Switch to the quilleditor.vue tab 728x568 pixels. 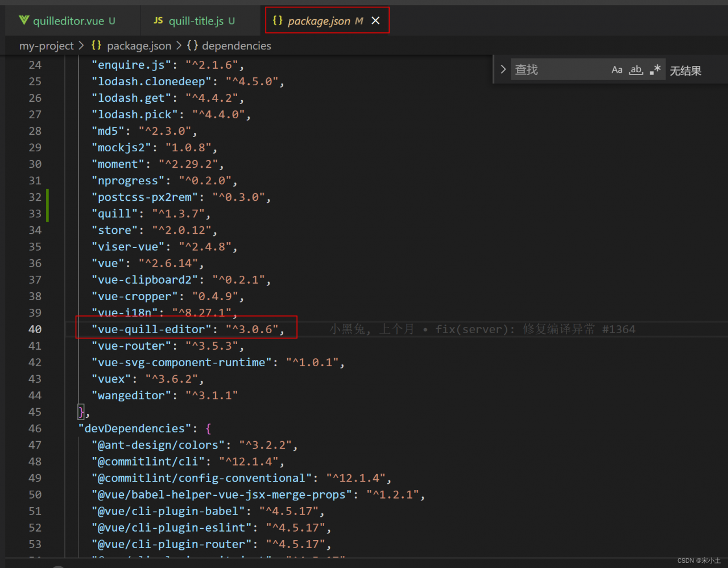(67, 21)
